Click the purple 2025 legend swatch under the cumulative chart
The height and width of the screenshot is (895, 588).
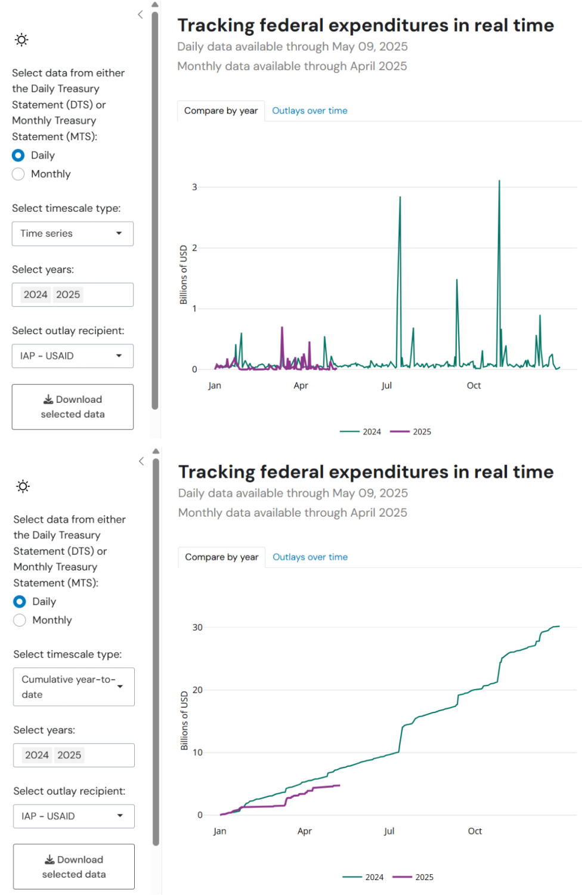[402, 877]
